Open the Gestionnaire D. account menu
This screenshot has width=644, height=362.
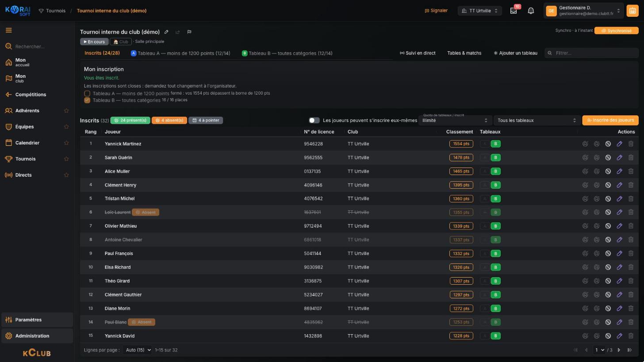[x=583, y=11]
